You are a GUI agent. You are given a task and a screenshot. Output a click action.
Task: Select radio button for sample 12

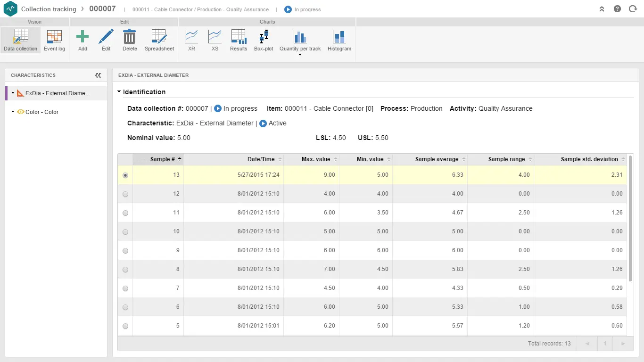point(125,194)
